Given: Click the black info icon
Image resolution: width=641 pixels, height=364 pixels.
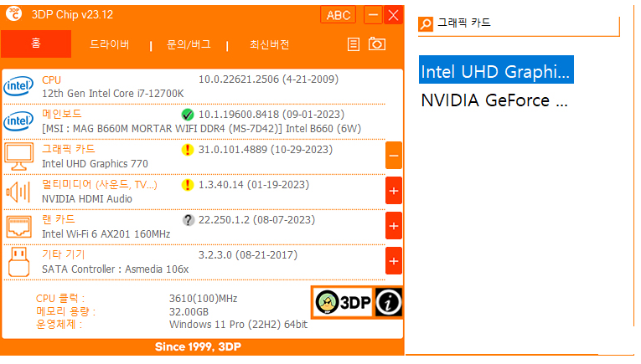Looking at the screenshot, I should [388, 302].
